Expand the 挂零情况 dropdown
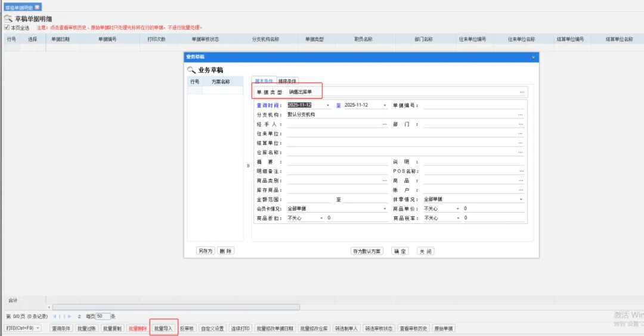644x336 pixels. (521, 199)
